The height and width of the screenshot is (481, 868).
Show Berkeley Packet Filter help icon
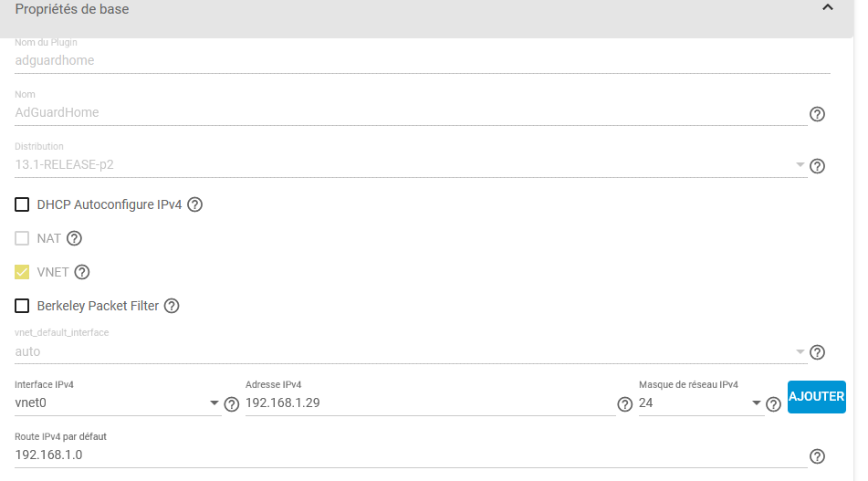(172, 306)
